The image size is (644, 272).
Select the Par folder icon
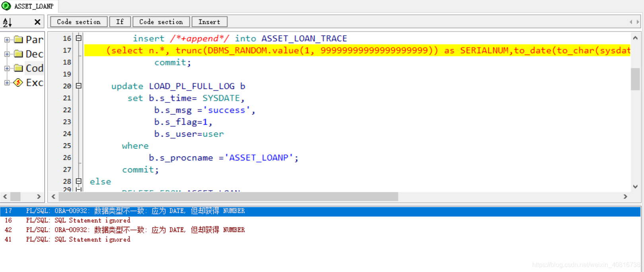coord(18,39)
